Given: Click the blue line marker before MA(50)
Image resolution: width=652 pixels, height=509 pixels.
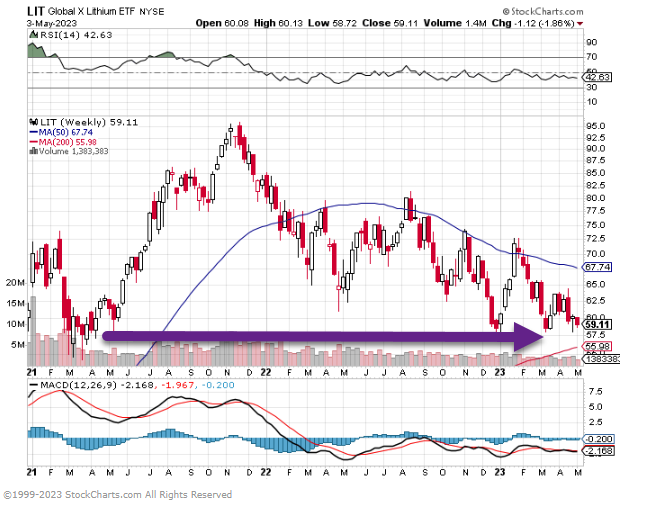Looking at the screenshot, I should pyautogui.click(x=34, y=132).
